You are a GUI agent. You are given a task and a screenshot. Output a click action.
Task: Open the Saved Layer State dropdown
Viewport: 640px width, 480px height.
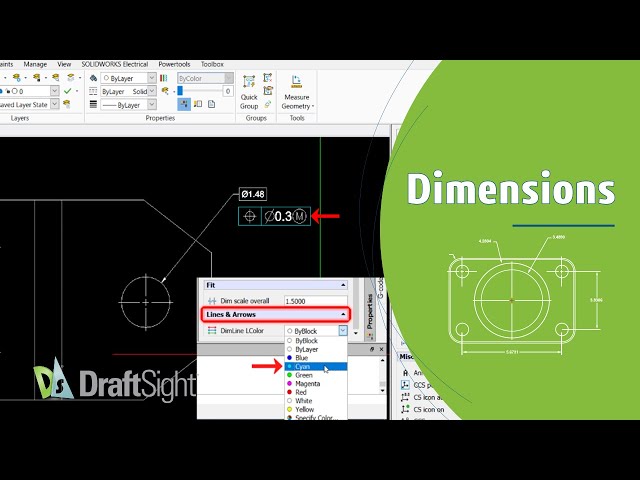[55, 104]
